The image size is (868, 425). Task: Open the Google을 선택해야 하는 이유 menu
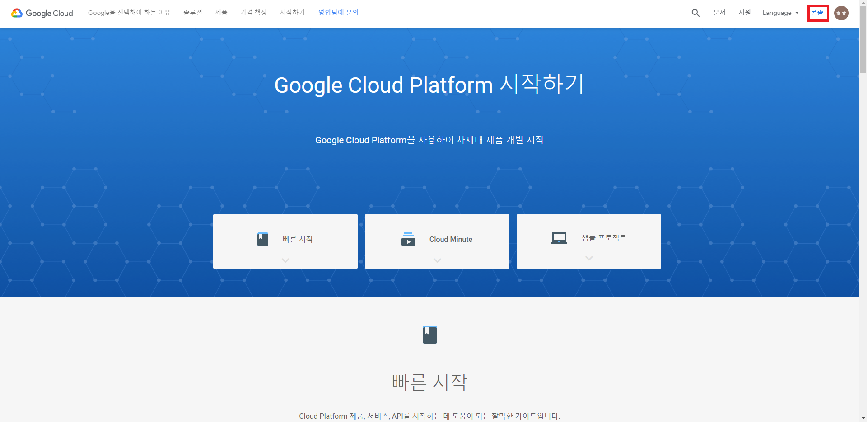[129, 13]
